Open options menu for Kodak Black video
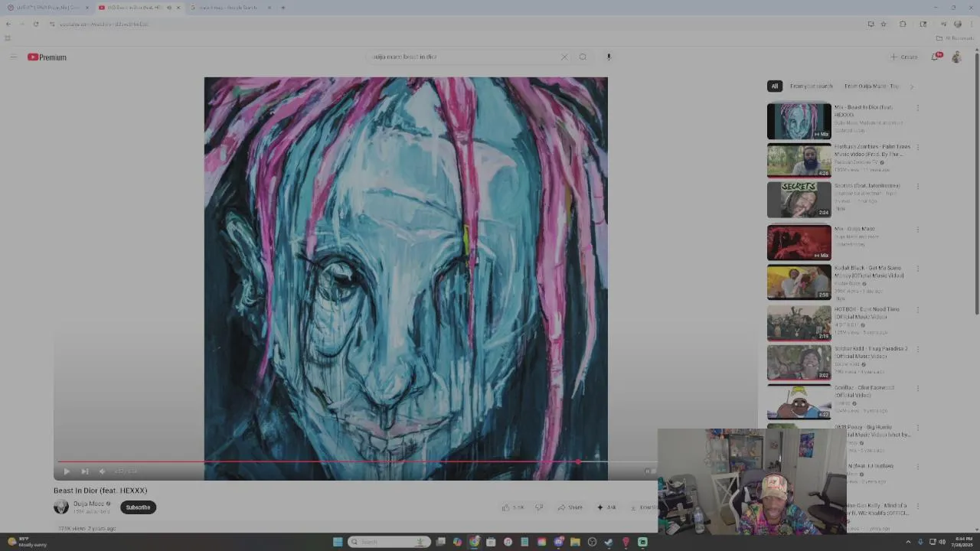Image resolution: width=980 pixels, height=551 pixels. point(917,269)
